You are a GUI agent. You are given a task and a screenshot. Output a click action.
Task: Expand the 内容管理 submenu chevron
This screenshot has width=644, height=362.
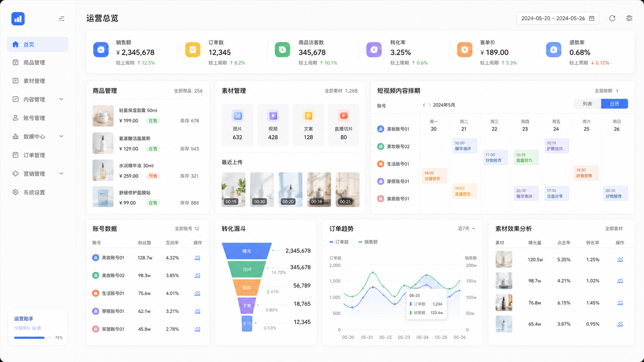[61, 99]
